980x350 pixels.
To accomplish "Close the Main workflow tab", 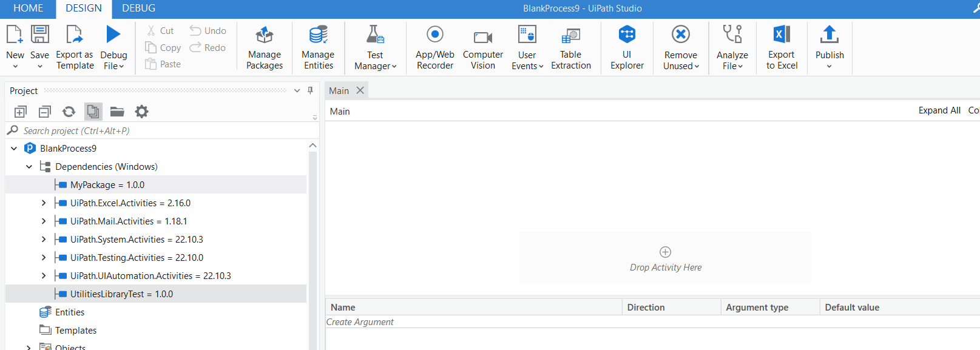I will click(x=360, y=90).
